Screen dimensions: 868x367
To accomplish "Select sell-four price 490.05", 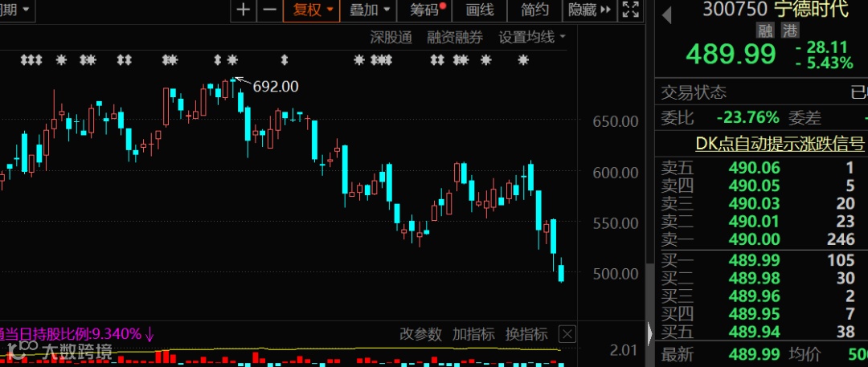I will click(x=755, y=186).
